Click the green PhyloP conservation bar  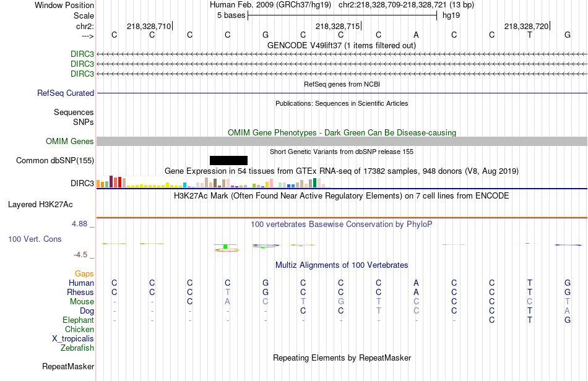pos(225,246)
